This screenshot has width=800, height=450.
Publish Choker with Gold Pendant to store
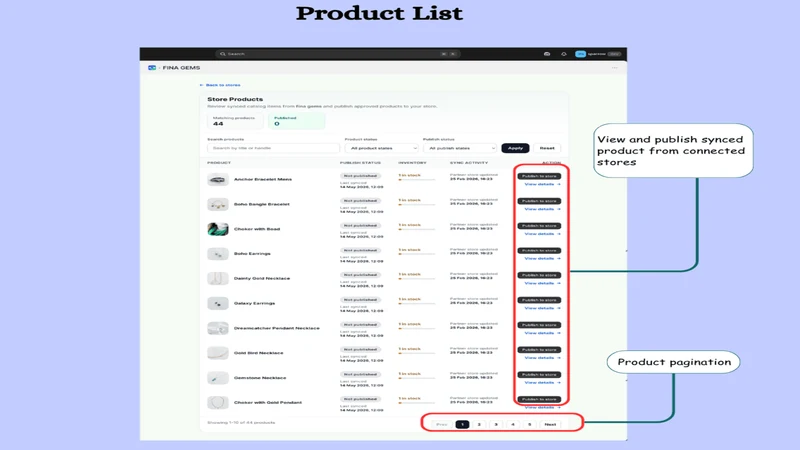(x=539, y=399)
